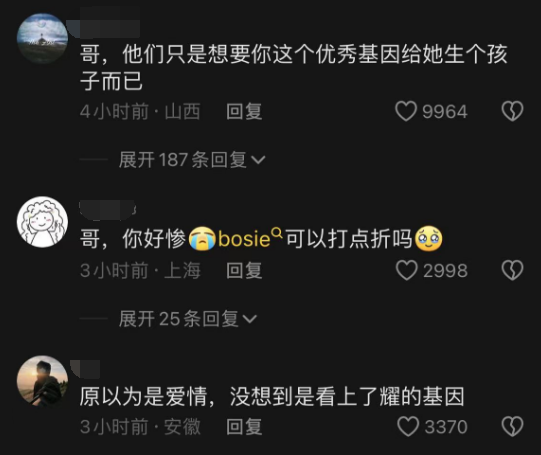Dislike the 山西 comment with broken heart
Viewport: 541px width, 455px height.
click(x=512, y=111)
